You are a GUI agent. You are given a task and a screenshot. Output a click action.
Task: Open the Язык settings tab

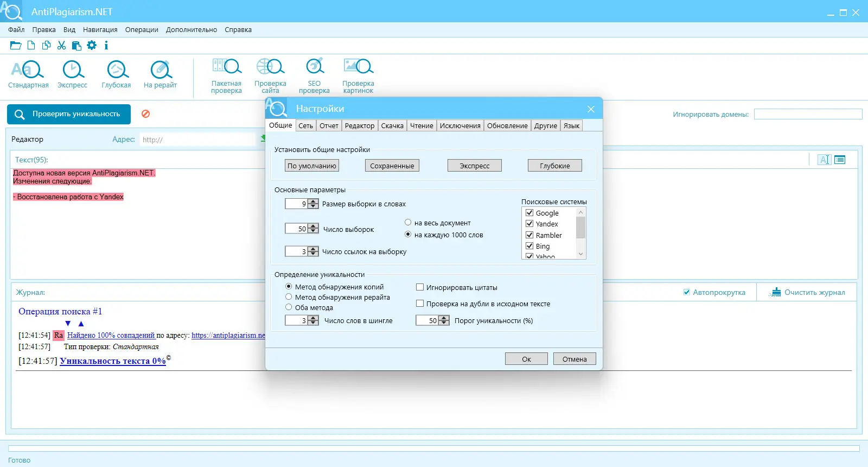(x=571, y=126)
